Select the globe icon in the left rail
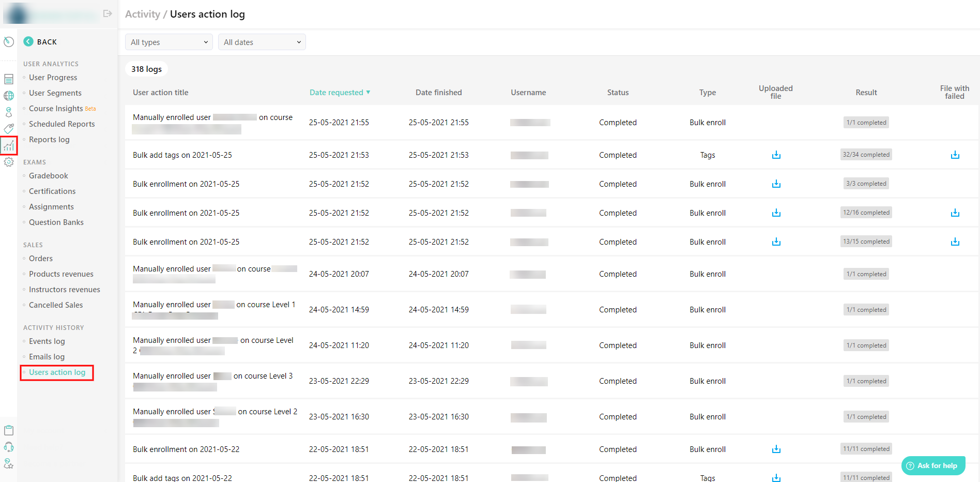The image size is (980, 482). coord(8,95)
